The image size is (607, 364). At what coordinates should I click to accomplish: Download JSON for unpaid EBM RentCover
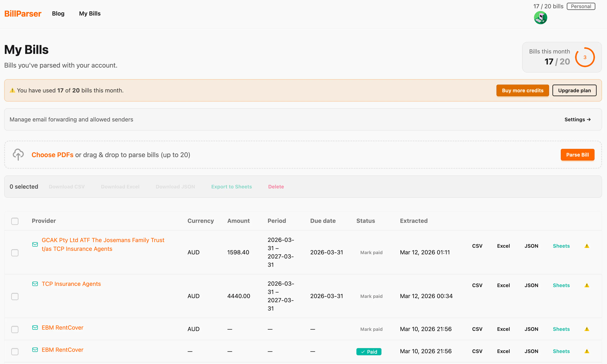[x=531, y=329]
